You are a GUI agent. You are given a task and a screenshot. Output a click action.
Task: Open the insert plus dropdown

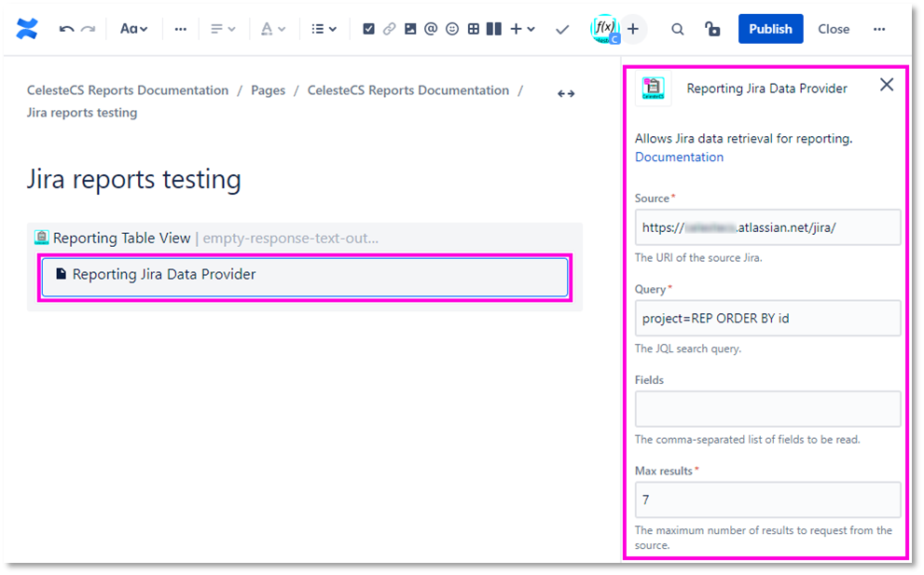tap(522, 29)
